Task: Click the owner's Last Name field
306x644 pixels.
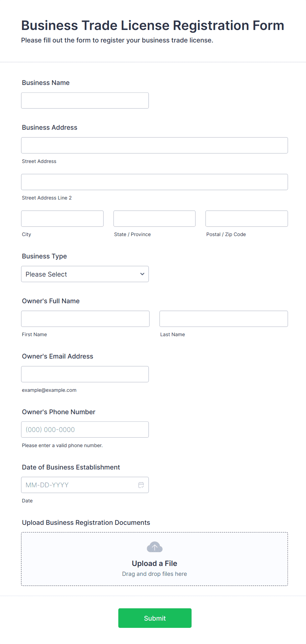Action: click(x=223, y=319)
